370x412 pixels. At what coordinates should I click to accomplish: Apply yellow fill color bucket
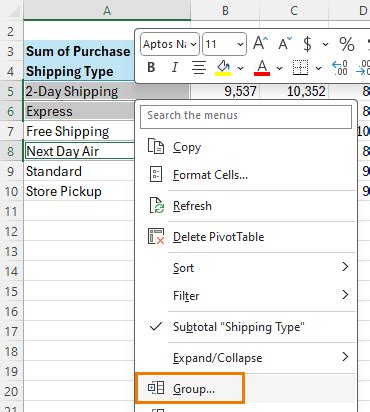tap(224, 68)
